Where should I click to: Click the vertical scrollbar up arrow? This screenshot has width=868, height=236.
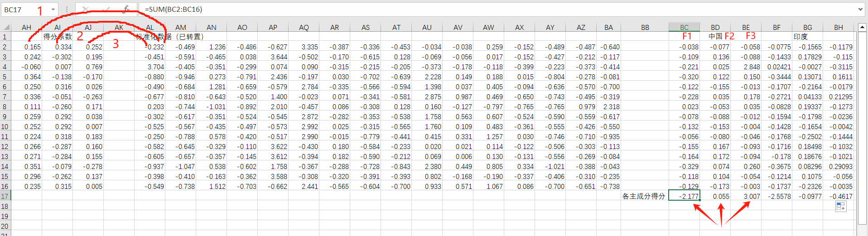[x=862, y=27]
